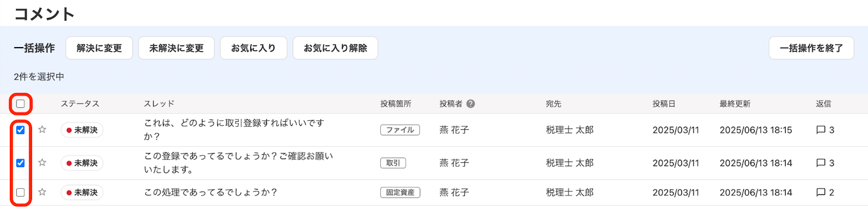Toggle the select-all checkbox in table header
868x210 pixels.
pos(21,104)
